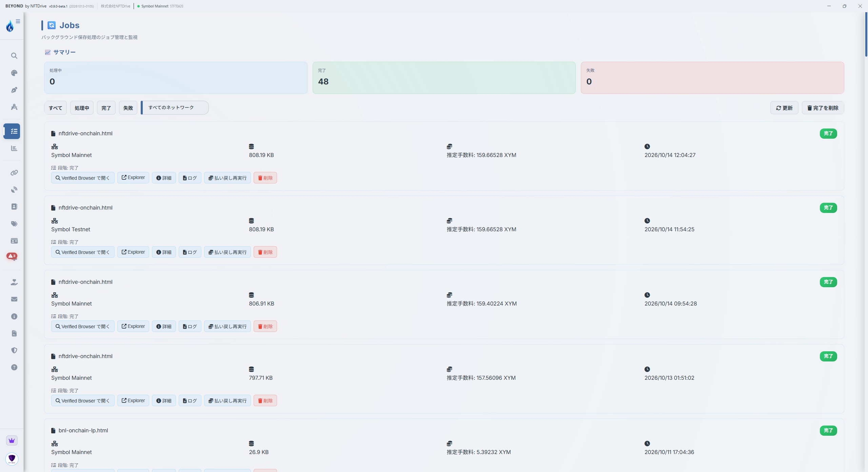Open ログ for the 797.71 KB job
Screen dimensions: 868x472
190,400
